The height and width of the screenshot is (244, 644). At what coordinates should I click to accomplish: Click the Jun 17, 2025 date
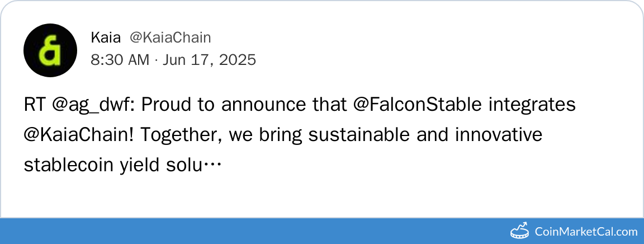click(209, 59)
